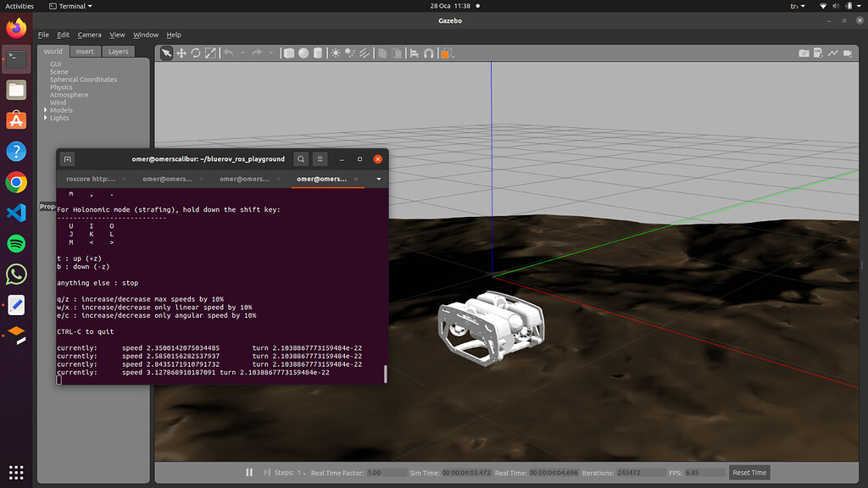868x488 pixels.
Task: Select the Scale mode tool
Action: tap(209, 53)
